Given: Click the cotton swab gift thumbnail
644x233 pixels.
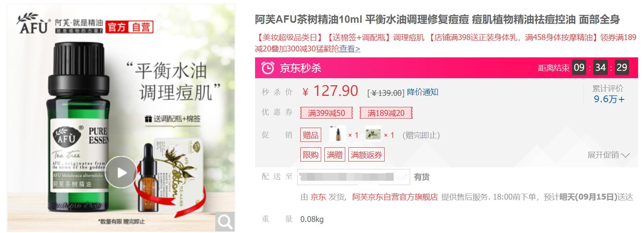Looking at the screenshot, I should coord(373,134).
